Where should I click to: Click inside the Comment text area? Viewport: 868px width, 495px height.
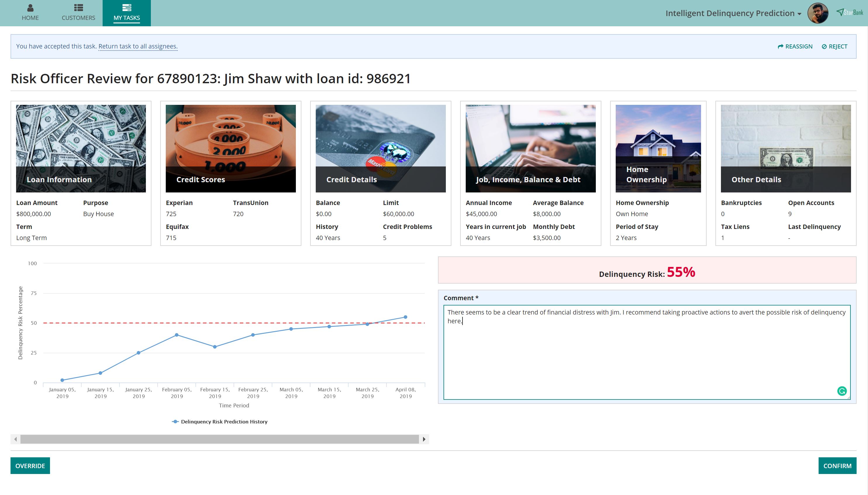(646, 357)
